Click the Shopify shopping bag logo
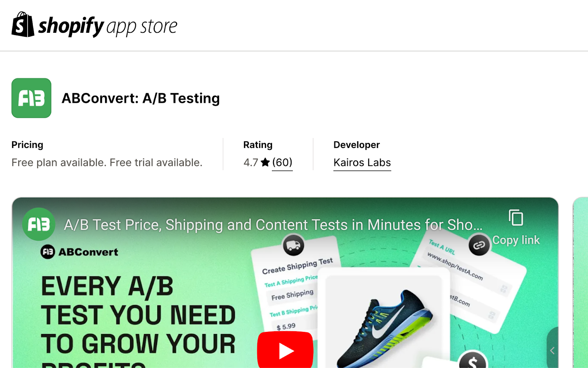Screen dimensions: 588x368 [x=23, y=24]
